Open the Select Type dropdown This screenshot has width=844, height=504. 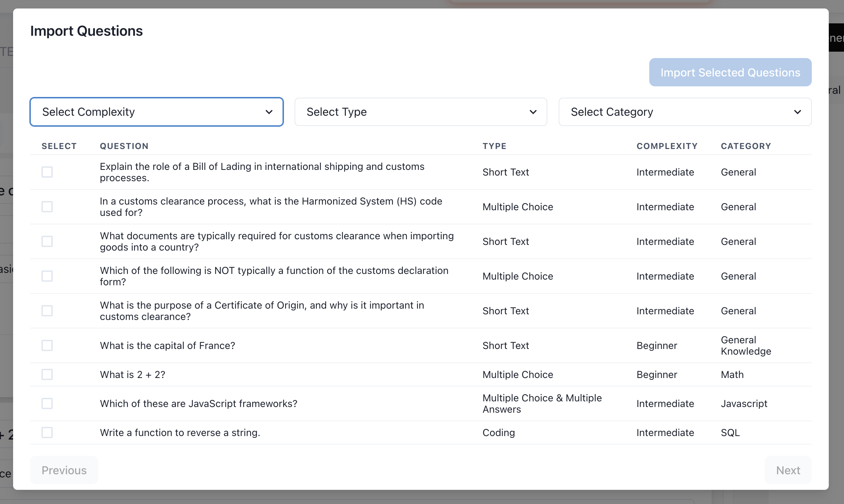pyautogui.click(x=421, y=112)
